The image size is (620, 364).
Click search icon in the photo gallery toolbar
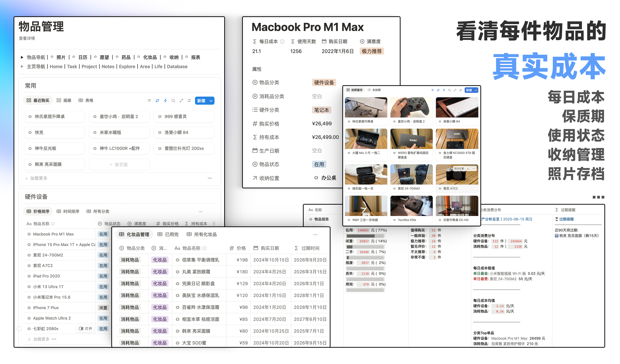(449, 90)
